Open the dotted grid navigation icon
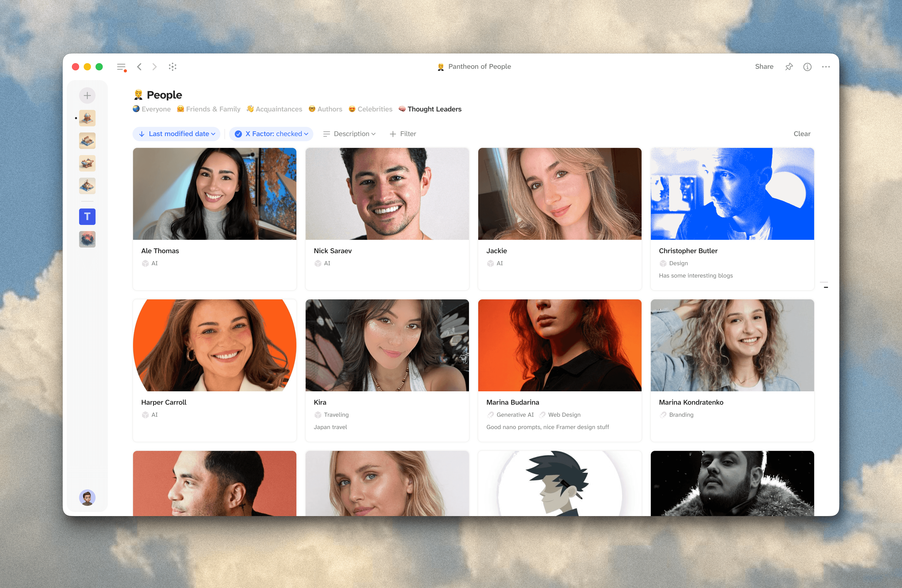 172,67
